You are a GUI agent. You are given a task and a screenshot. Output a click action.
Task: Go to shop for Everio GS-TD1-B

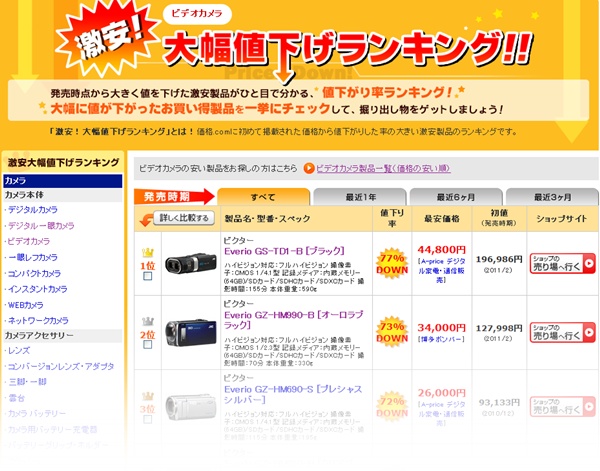562,263
